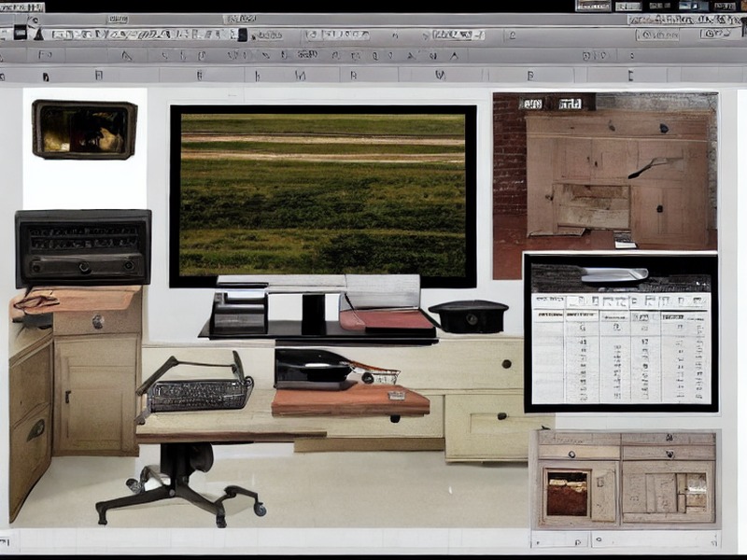Click the toolbar input field right of center
747x560 pixels.
[x=458, y=35]
